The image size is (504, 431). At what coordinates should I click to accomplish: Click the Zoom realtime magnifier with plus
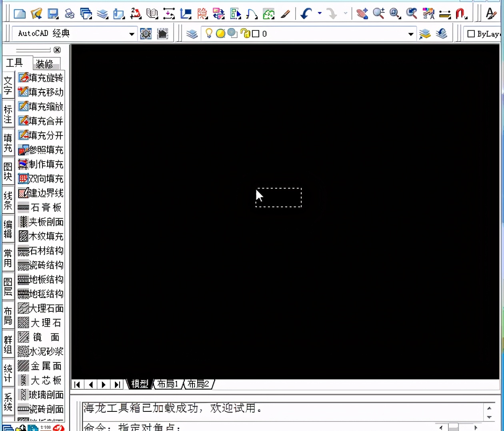[x=378, y=14]
